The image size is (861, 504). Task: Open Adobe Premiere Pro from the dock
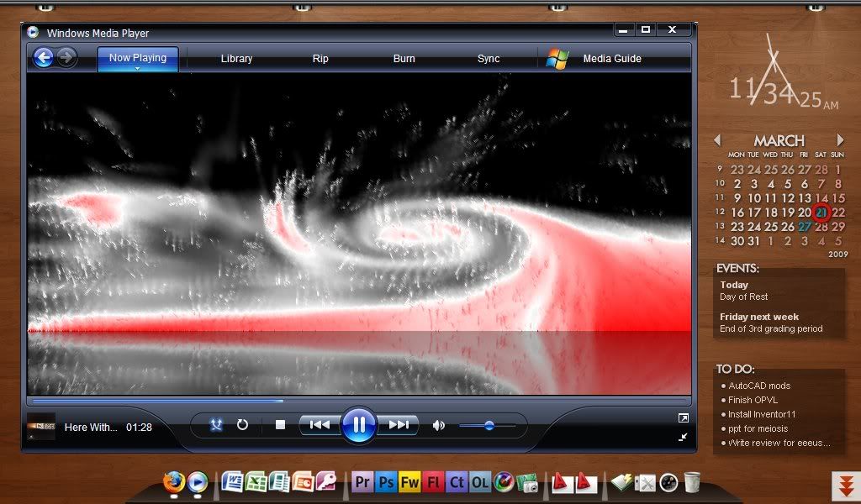[x=362, y=482]
